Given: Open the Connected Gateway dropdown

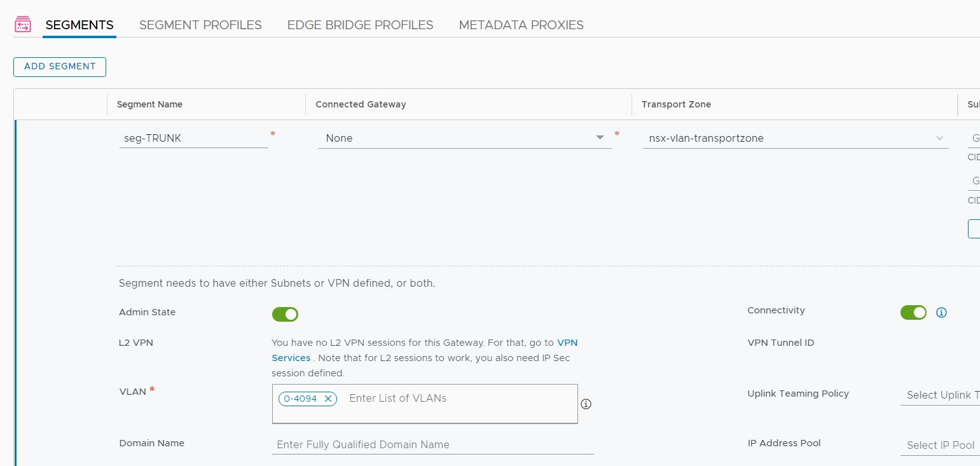Looking at the screenshot, I should pos(465,138).
